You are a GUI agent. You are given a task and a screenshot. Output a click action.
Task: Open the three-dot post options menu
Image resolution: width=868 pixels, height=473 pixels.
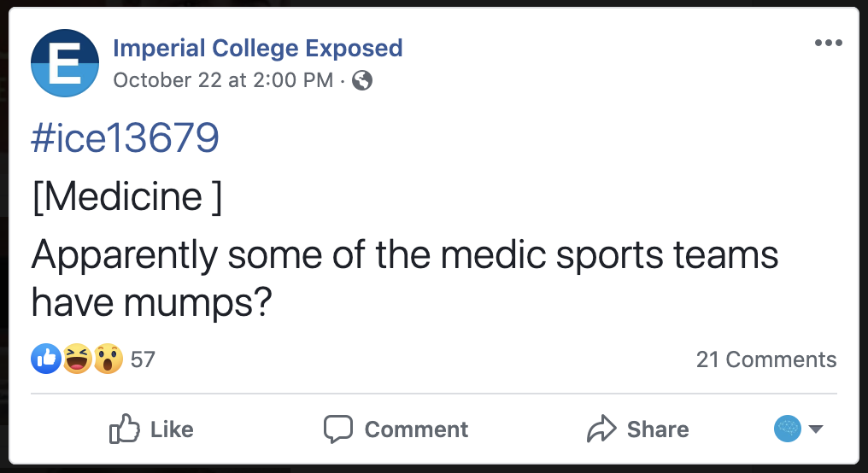[828, 44]
